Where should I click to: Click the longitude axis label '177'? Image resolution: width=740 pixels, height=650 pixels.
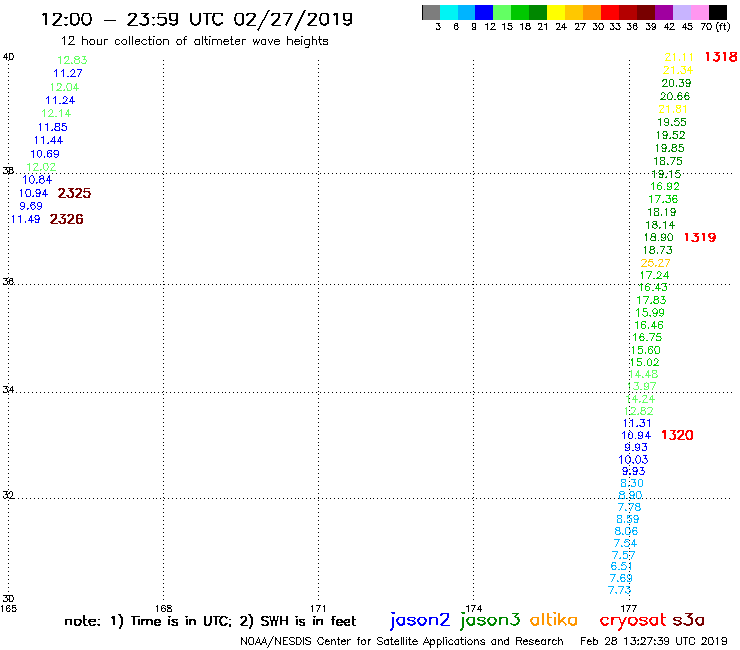click(x=629, y=608)
